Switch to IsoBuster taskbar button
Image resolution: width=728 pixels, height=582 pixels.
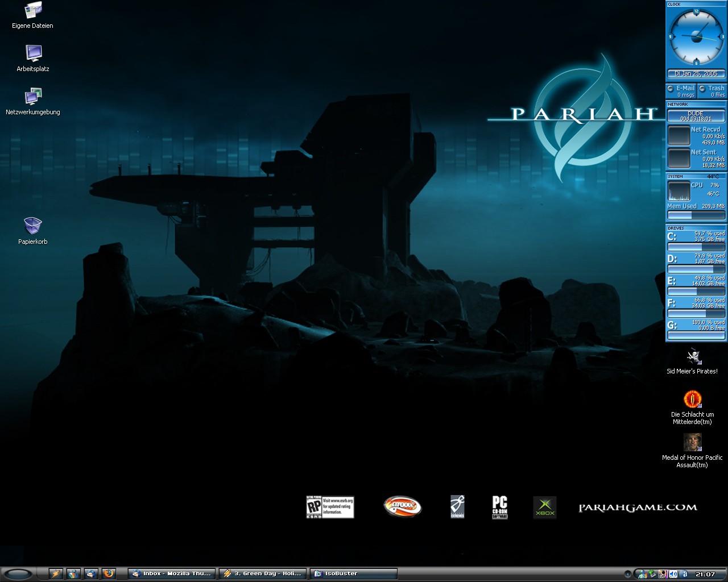[x=354, y=573]
